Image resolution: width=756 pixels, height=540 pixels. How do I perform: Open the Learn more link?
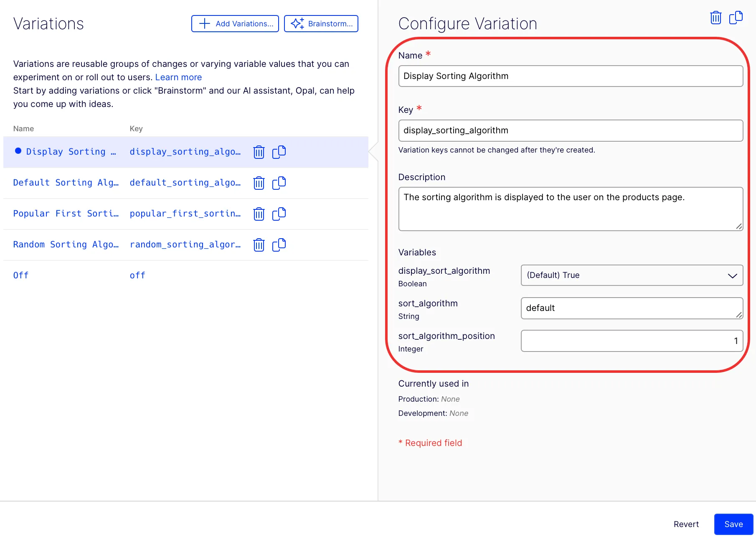pyautogui.click(x=178, y=77)
